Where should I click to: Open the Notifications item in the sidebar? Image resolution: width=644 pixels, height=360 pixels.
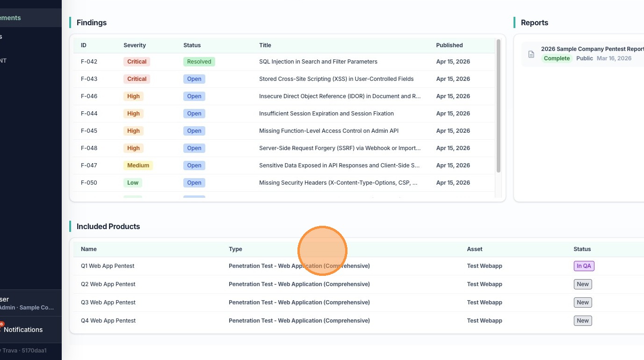(x=23, y=330)
